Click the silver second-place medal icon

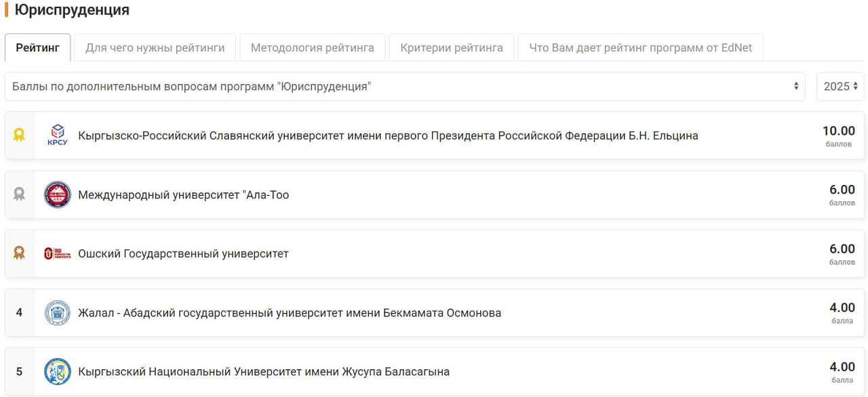(x=19, y=194)
